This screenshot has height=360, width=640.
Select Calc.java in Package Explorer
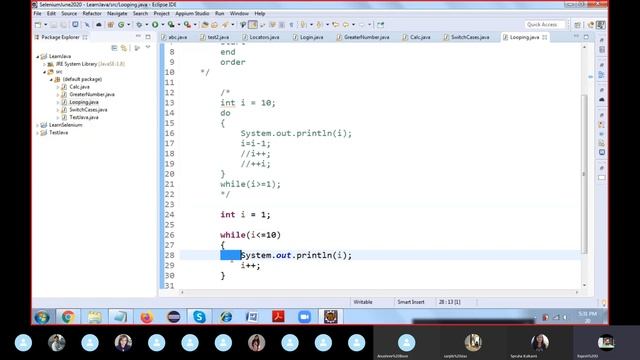(79, 87)
